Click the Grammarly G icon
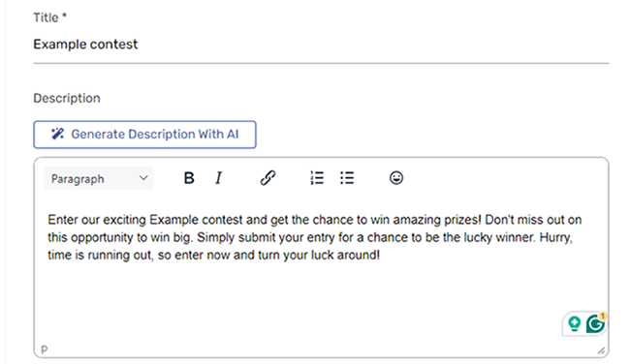Viewport: 630px width, 364px height. coord(595,323)
